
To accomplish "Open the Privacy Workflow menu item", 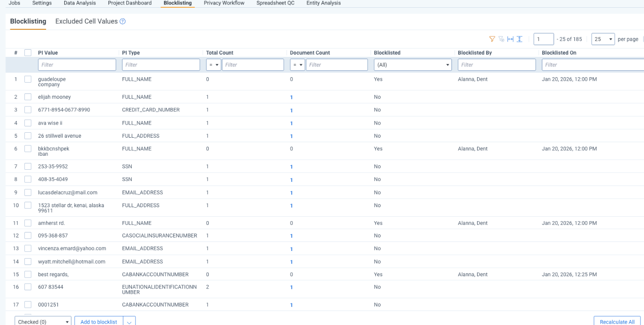I will pyautogui.click(x=224, y=3).
